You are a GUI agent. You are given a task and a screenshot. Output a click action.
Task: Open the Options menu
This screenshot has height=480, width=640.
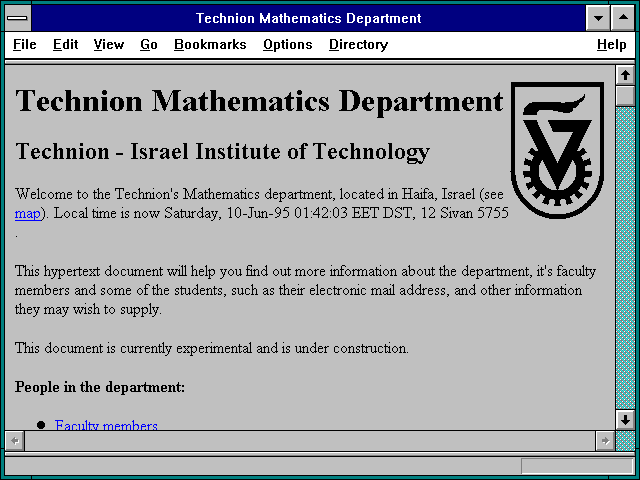[x=288, y=44]
